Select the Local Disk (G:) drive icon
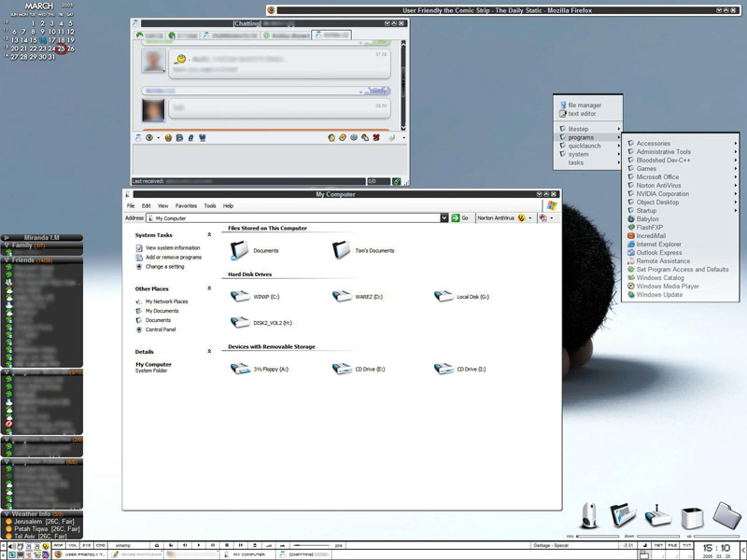The image size is (747, 560). (x=444, y=297)
